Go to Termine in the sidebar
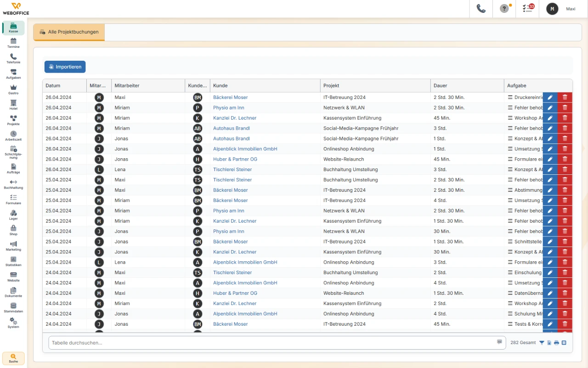This screenshot has height=368, width=588. click(x=13, y=43)
